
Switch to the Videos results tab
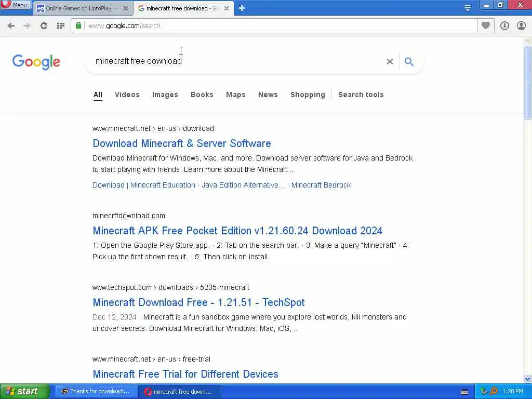click(x=127, y=95)
